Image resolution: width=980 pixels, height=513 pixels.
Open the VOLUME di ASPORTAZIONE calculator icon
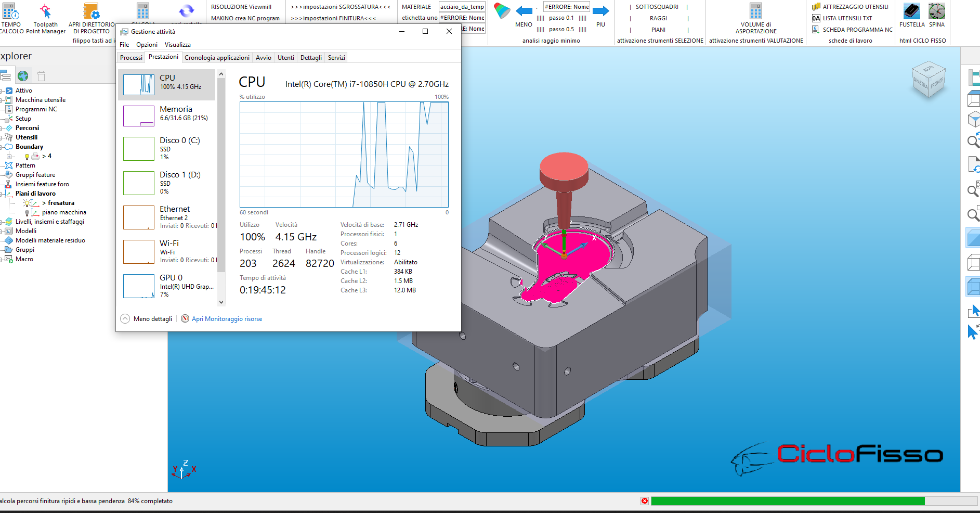756,11
